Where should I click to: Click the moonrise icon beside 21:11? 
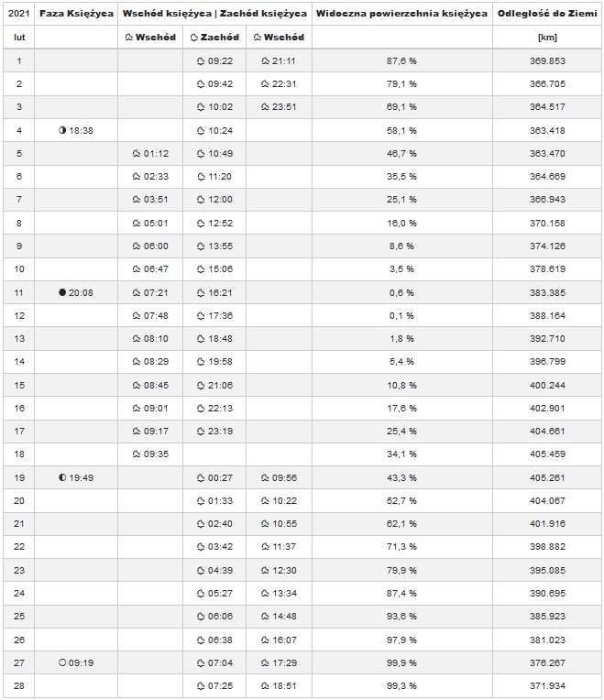265,61
